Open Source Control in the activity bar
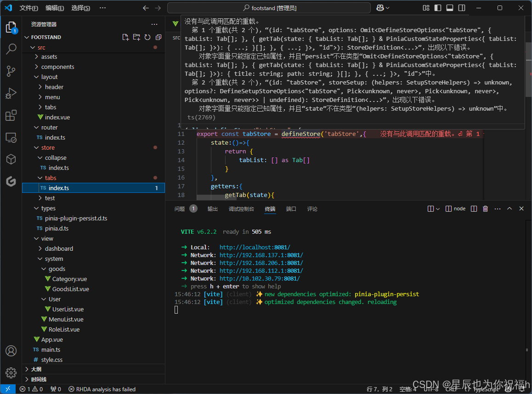 [11, 71]
